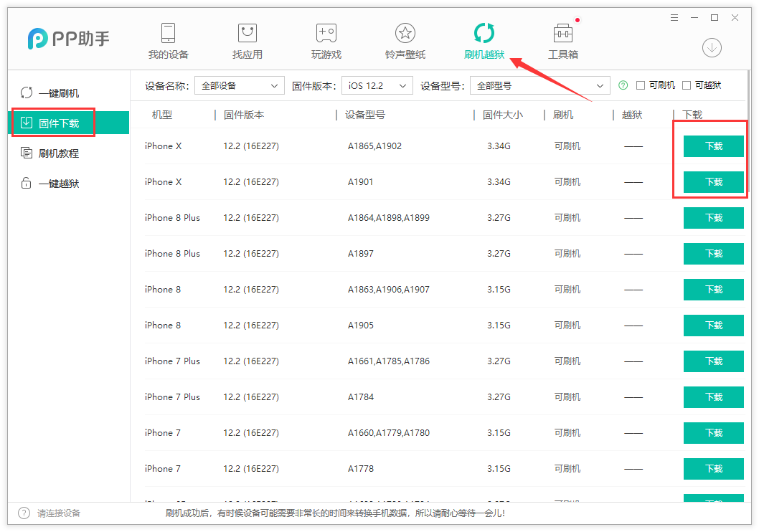
Task: Select model cell A1661,A1785,A1786
Action: (389, 361)
